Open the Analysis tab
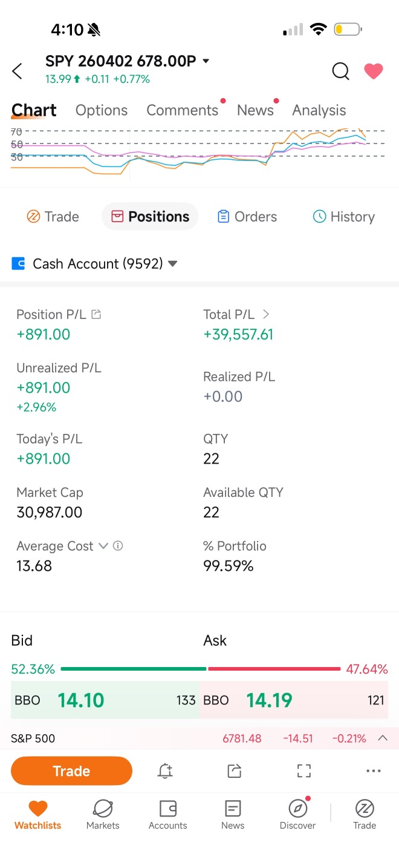399x868 pixels. pyautogui.click(x=319, y=110)
